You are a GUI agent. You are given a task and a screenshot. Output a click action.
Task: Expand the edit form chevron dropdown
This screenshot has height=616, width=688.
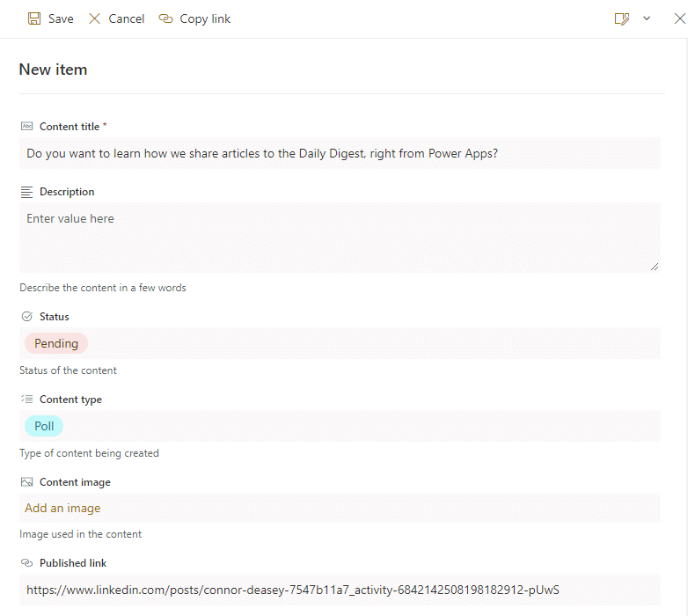pyautogui.click(x=647, y=18)
